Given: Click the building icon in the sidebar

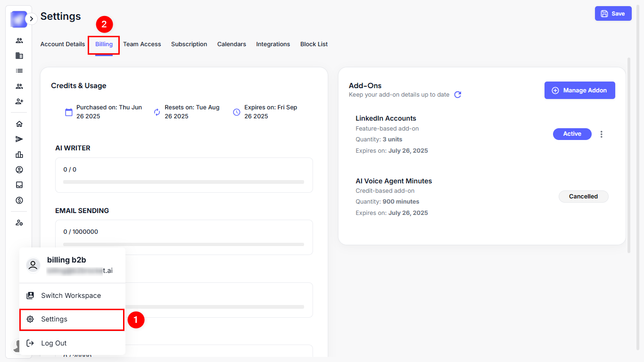Looking at the screenshot, I should [19, 56].
